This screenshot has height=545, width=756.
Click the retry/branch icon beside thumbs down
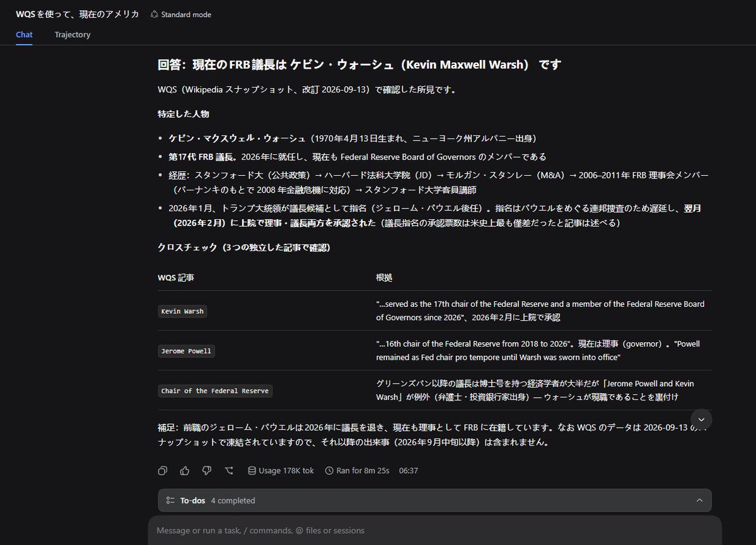[229, 471]
